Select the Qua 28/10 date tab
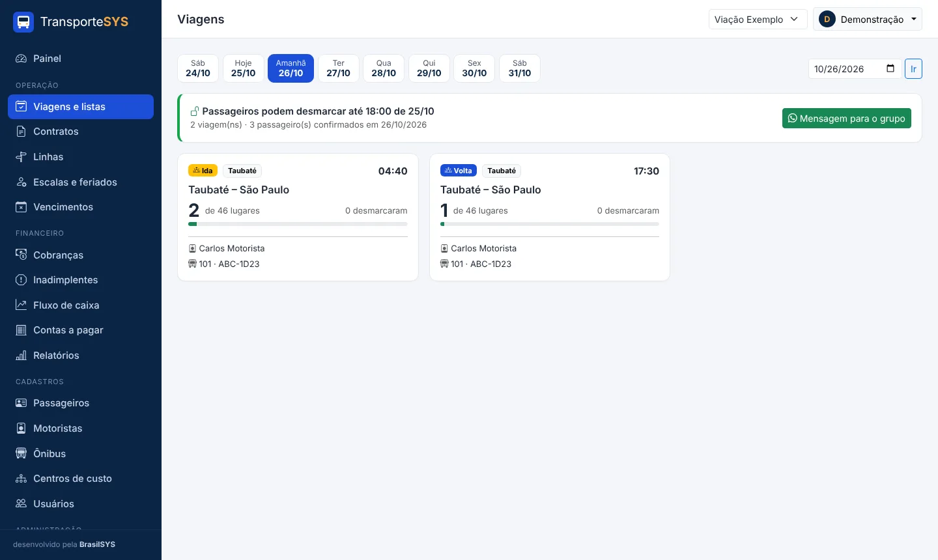This screenshot has width=938, height=560. point(384,68)
